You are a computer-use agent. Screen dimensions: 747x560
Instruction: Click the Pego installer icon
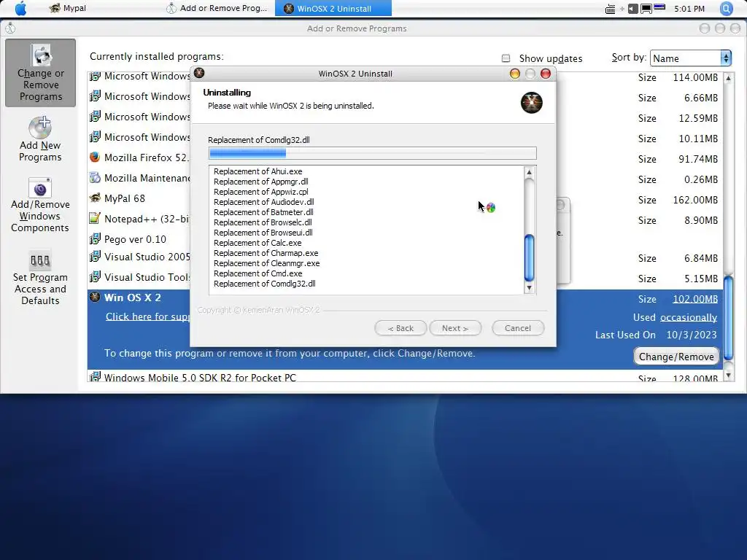tap(95, 238)
